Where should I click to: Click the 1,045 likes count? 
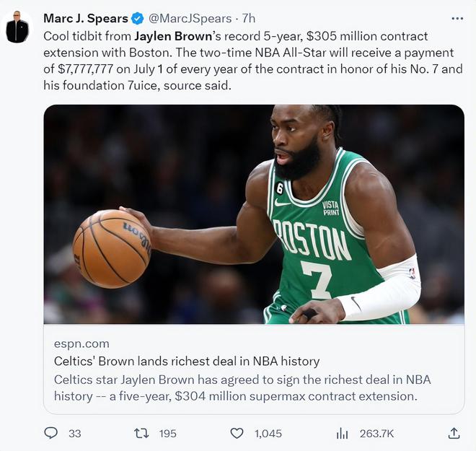click(268, 434)
